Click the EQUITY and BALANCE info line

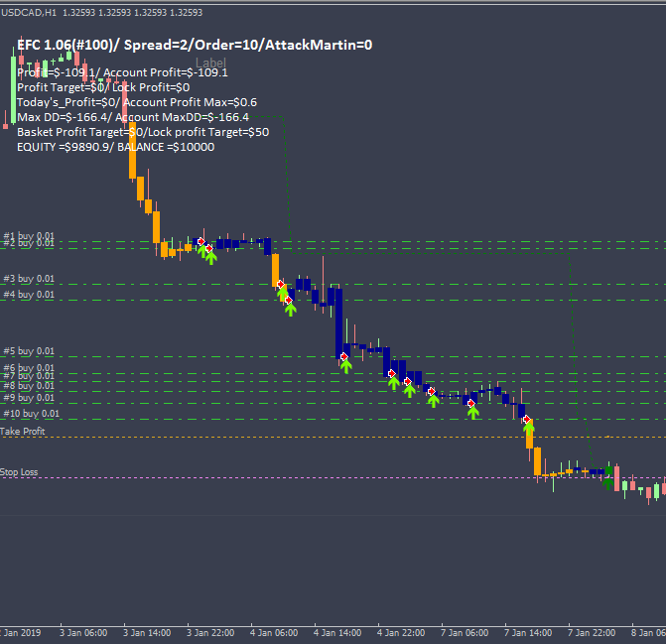click(115, 147)
